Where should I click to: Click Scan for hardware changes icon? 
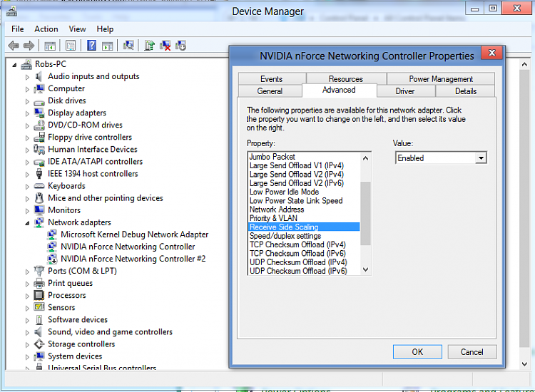point(128,45)
